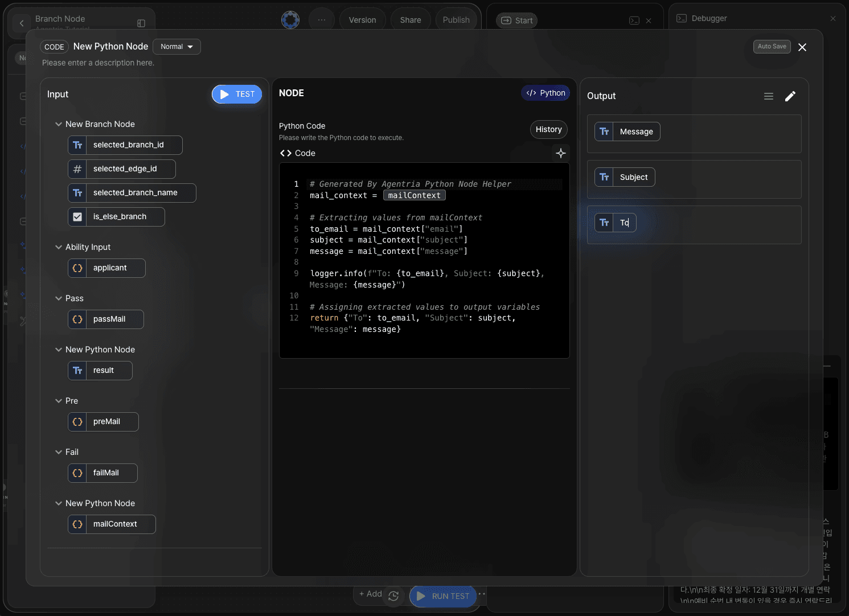Click the text type icon of To output
This screenshot has width=849, height=616.
pyautogui.click(x=604, y=223)
